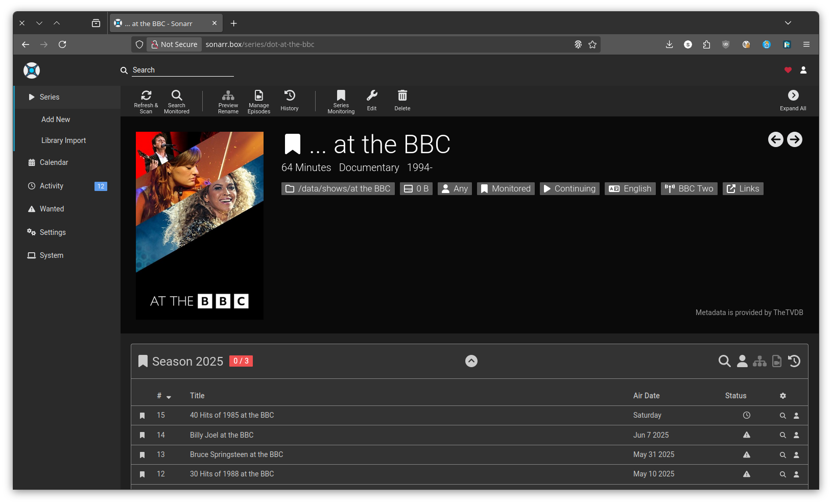Collapse the Season 2025 panel
The image size is (832, 504).
point(471,361)
